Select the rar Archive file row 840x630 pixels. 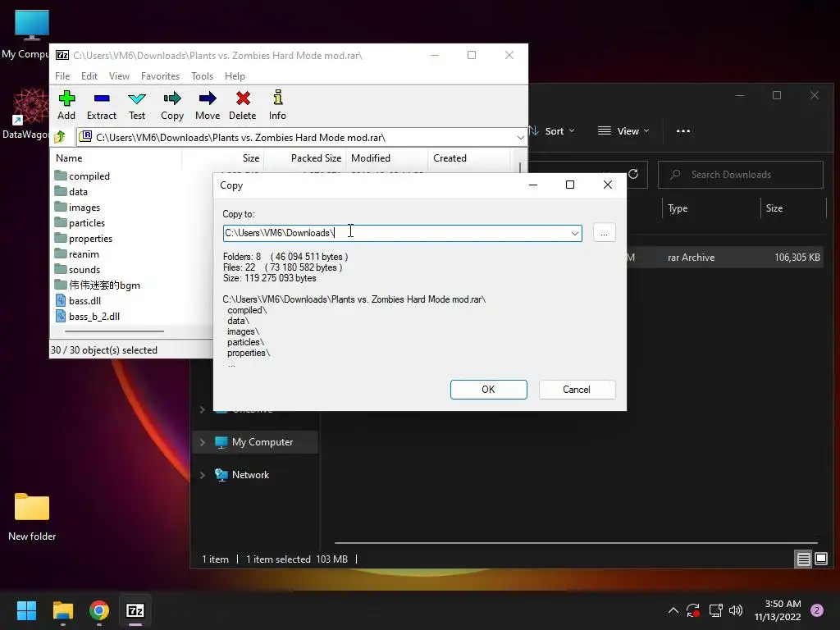pos(726,257)
